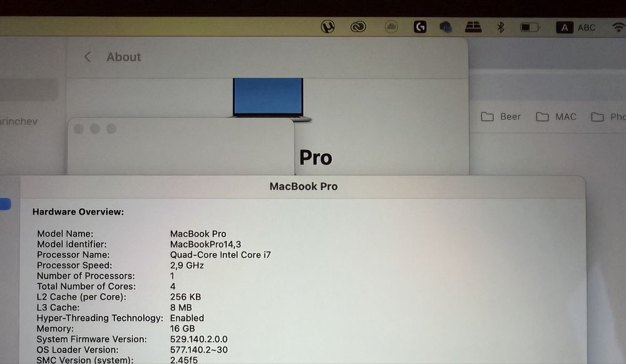Open the Microsoft Teams menu bar icon
The image size is (626, 364).
coord(446,27)
